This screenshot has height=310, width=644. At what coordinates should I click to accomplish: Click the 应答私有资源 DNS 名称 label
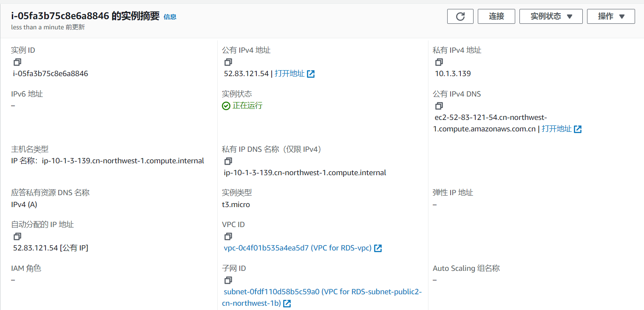(x=50, y=193)
